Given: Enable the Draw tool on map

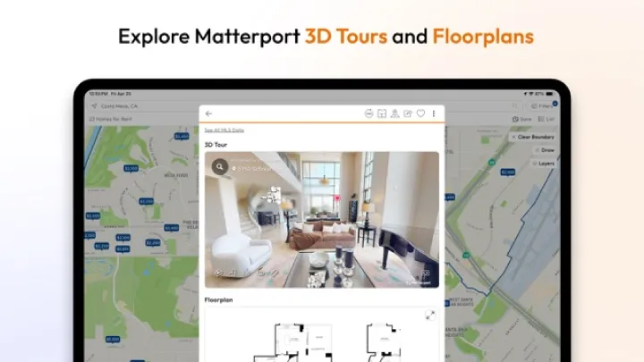Looking at the screenshot, I should coord(544,150).
